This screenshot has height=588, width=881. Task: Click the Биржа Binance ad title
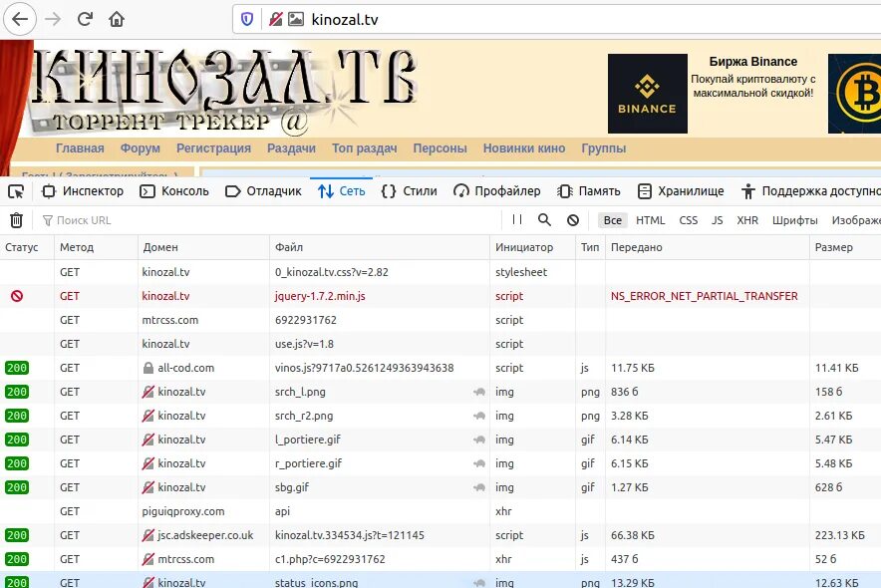[x=752, y=61]
